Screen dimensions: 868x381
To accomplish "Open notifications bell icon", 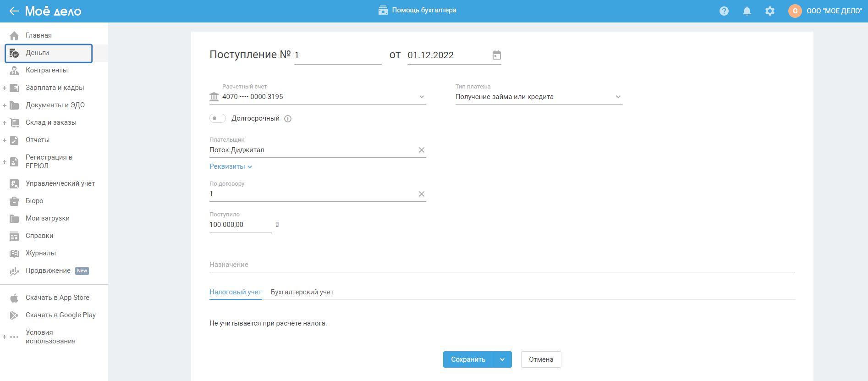I will [x=747, y=11].
